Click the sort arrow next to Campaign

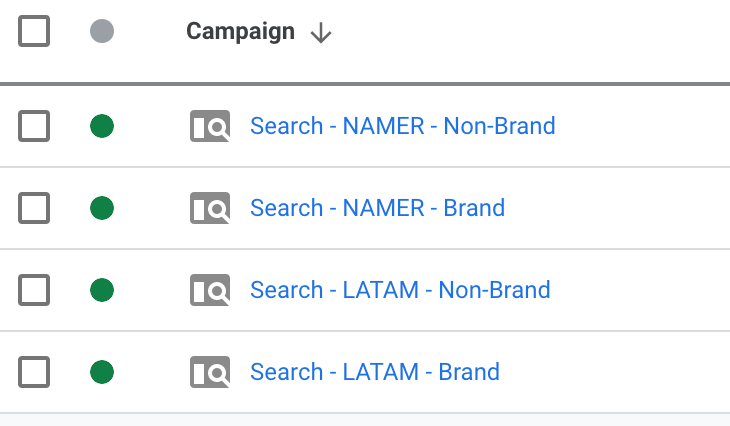point(321,33)
